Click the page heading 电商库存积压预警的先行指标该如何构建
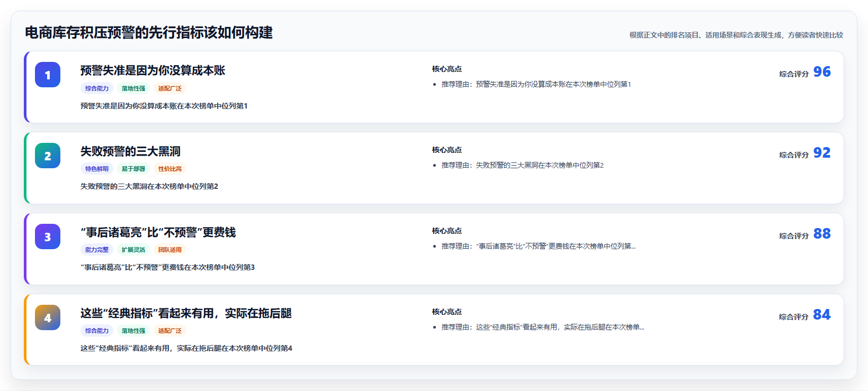 coord(149,33)
